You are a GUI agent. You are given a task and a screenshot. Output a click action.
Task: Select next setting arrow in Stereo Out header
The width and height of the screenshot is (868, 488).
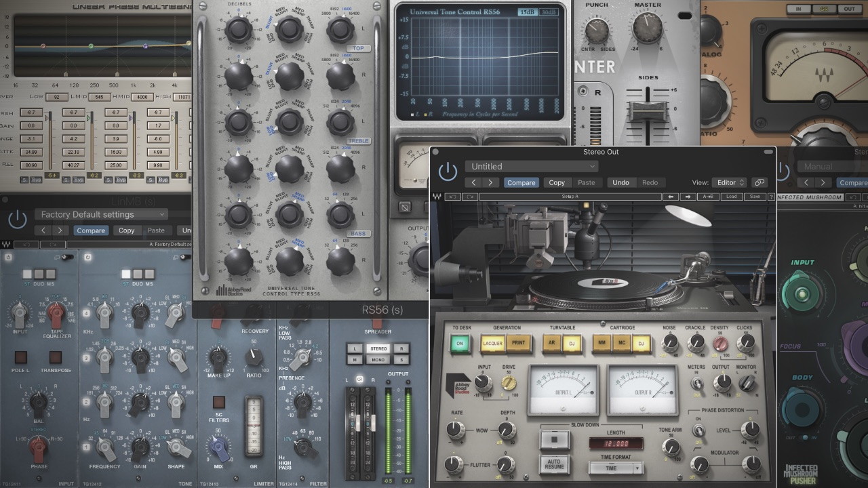[x=490, y=182]
